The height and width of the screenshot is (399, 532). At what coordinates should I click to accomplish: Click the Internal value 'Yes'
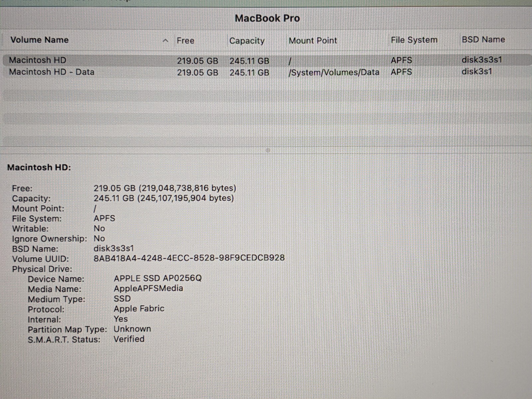tap(121, 319)
